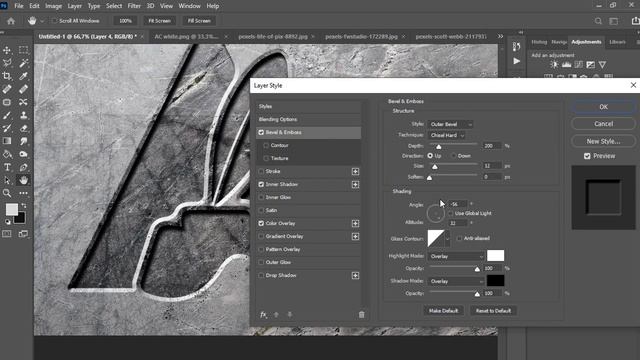640x360 pixels.
Task: Select the Magic Wand tool
Action: (23, 63)
